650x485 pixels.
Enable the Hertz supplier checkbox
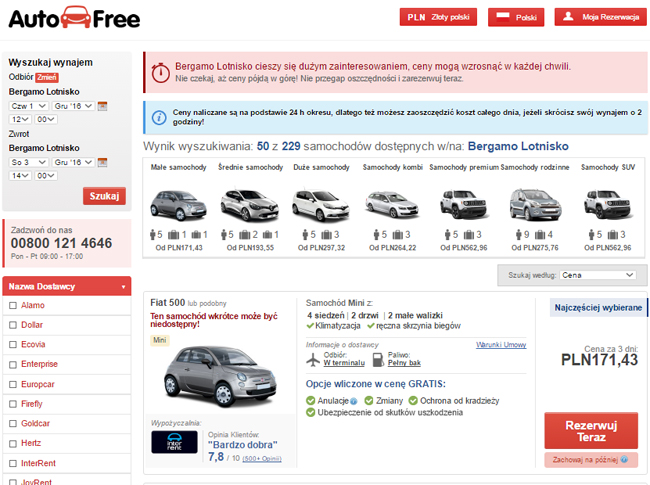click(x=13, y=444)
